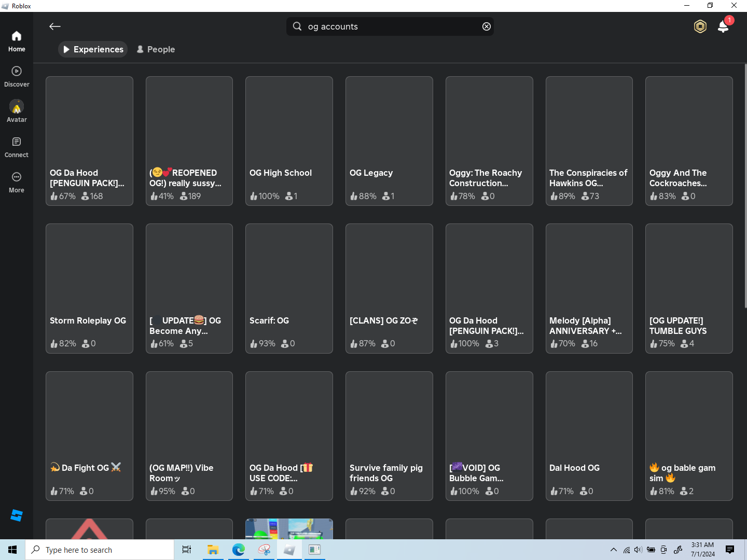747x560 pixels.
Task: Open OG Da Hood USE CODE experience
Action: click(289, 436)
